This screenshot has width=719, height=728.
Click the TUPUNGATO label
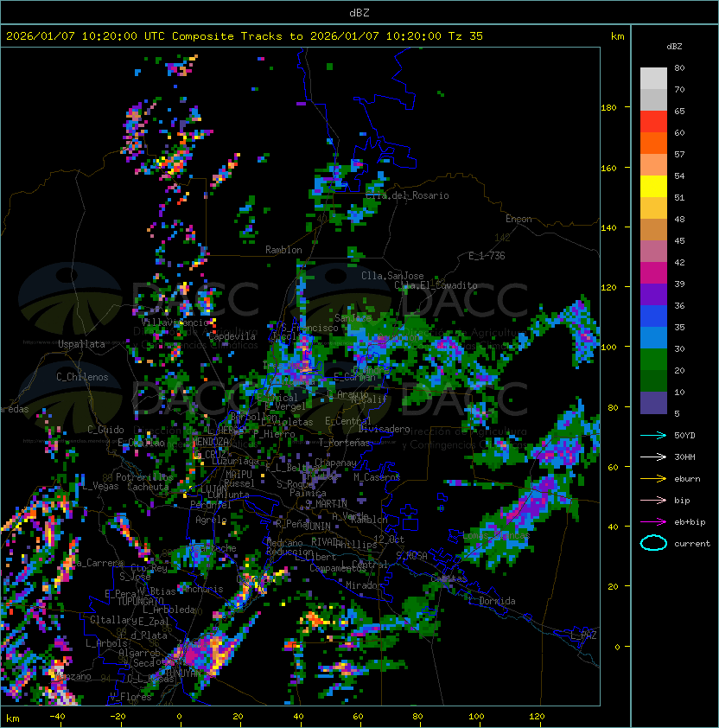pos(140,602)
